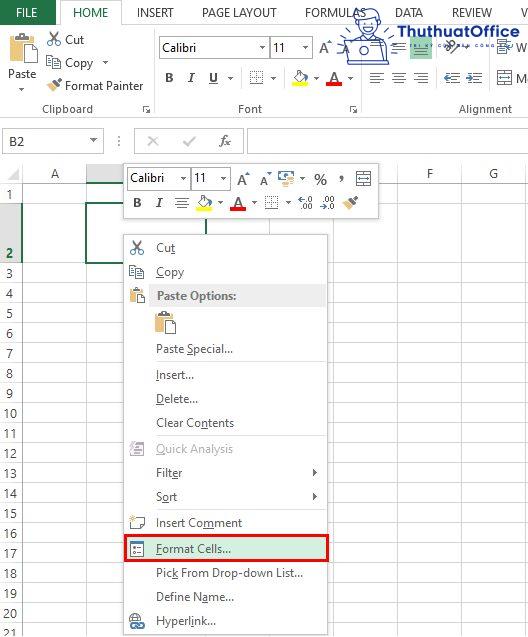Apply yellow fill color from mini toolbar
528x637 pixels.
[204, 202]
